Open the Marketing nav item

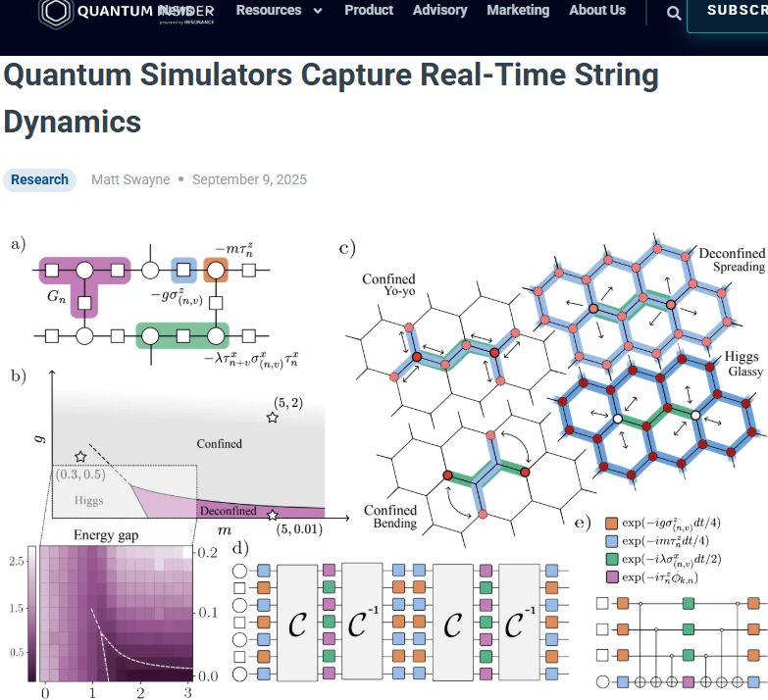click(518, 10)
